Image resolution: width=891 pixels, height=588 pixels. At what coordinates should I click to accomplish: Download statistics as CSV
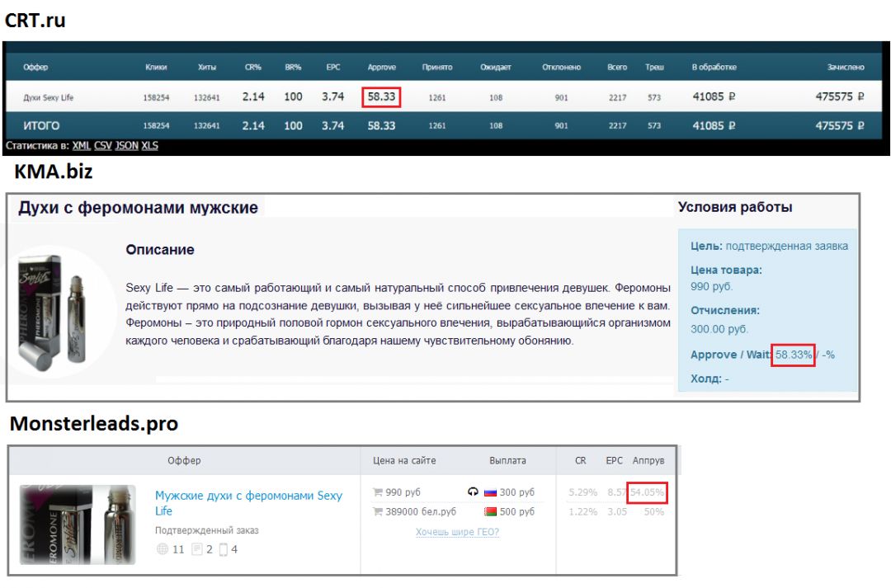(103, 145)
